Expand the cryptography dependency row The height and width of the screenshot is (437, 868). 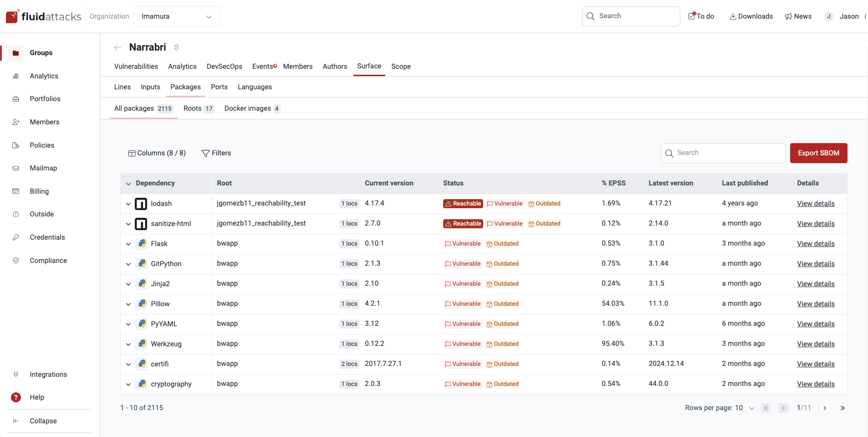point(128,384)
